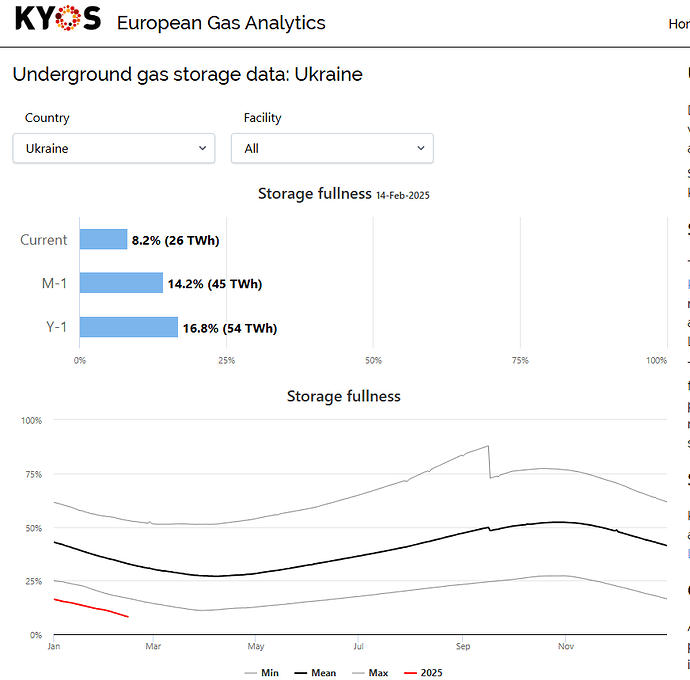The height and width of the screenshot is (680, 690).
Task: Click the Current storage fullness bar
Action: pyautogui.click(x=103, y=239)
